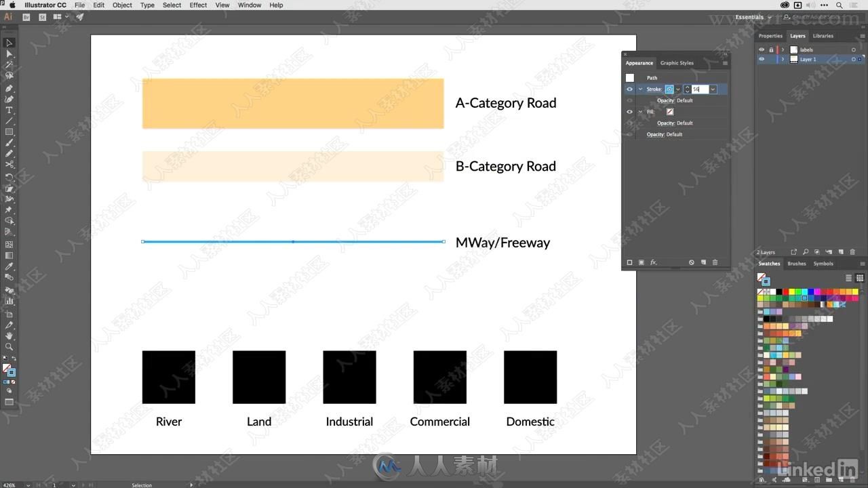This screenshot has height=488, width=868.
Task: Collapse the Stroke attribute row
Action: click(x=640, y=89)
